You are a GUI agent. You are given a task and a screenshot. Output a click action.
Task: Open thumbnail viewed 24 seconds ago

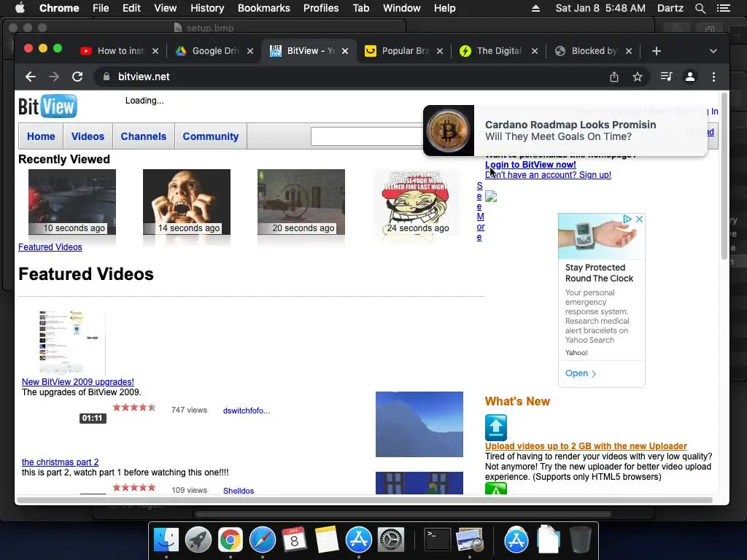[x=416, y=202]
